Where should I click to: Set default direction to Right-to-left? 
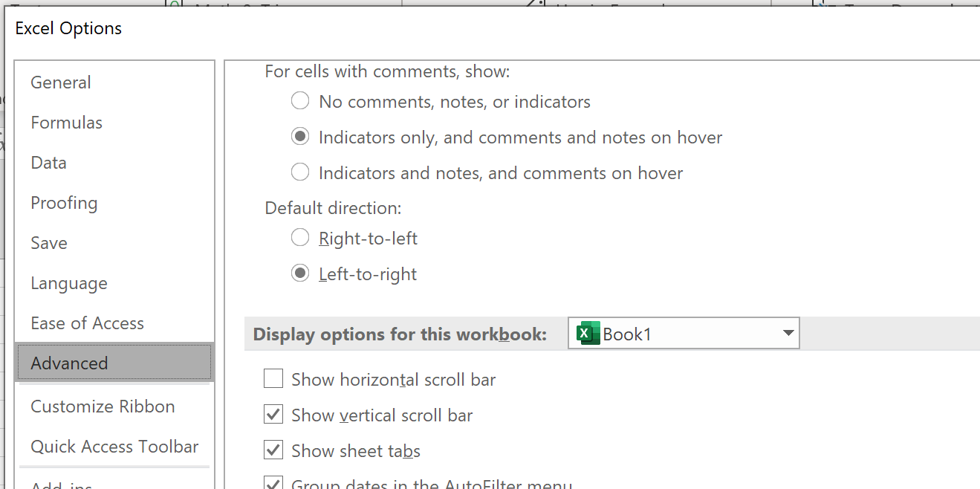coord(300,238)
